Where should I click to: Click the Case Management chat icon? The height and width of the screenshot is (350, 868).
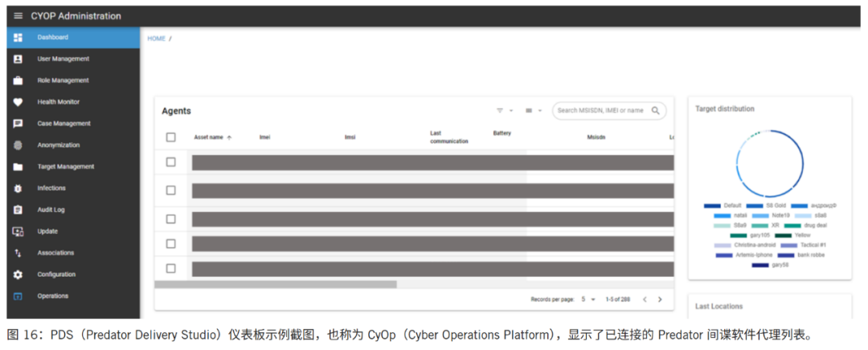(18, 124)
